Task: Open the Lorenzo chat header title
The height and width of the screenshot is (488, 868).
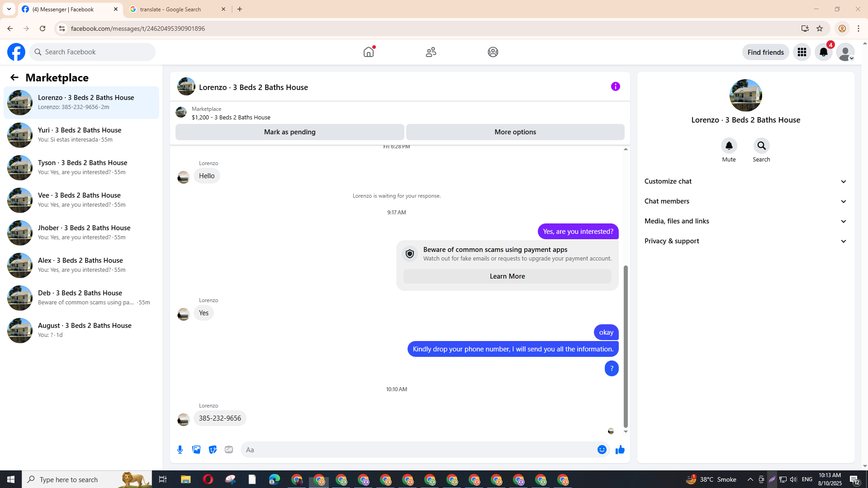Action: coord(253,87)
